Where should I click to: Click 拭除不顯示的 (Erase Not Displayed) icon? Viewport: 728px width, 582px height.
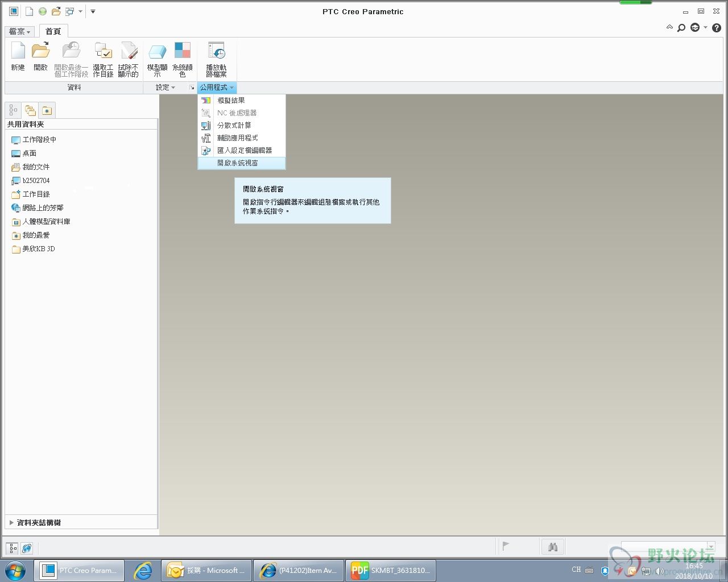point(129,51)
